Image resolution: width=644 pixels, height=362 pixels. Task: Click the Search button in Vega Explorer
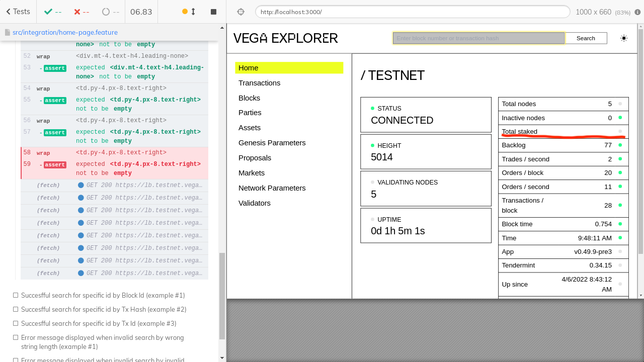586,38
